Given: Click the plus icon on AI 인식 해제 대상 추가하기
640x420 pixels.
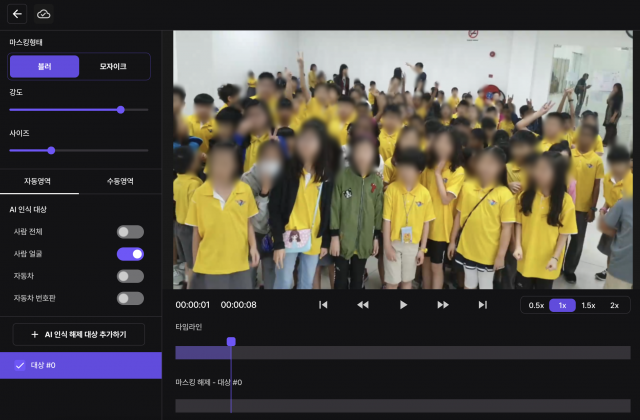Looking at the screenshot, I should coord(35,334).
